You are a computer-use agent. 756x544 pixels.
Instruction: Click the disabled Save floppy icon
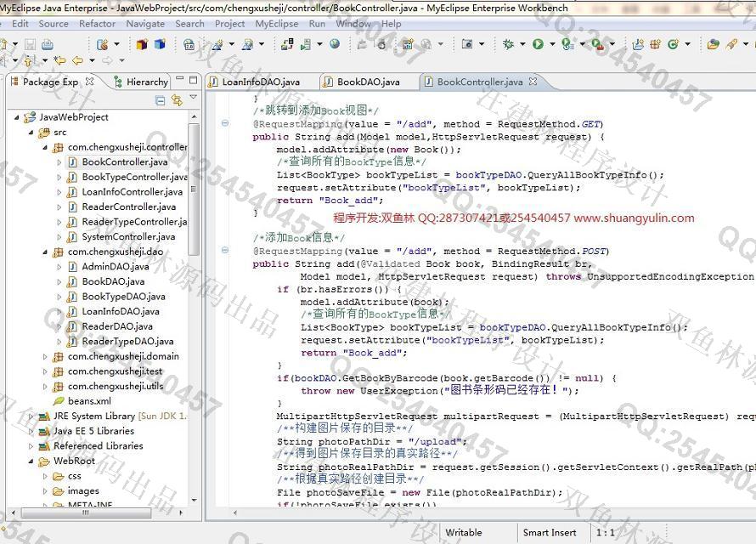click(x=30, y=45)
